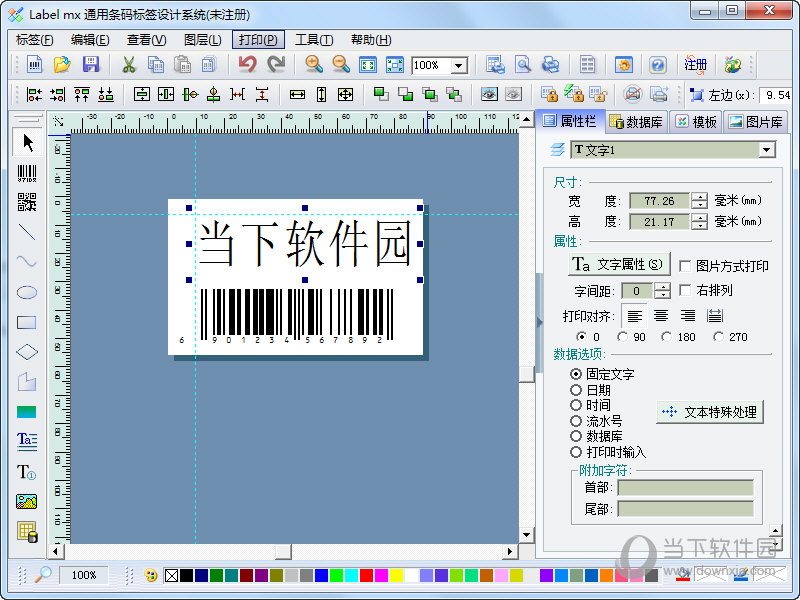Create a new label file
Screen dimensions: 800x600
click(34, 64)
